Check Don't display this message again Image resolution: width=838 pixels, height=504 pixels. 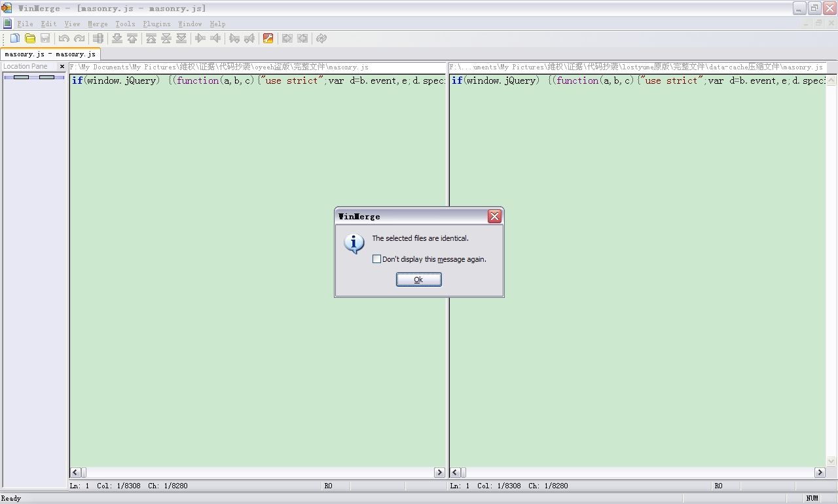tap(376, 259)
